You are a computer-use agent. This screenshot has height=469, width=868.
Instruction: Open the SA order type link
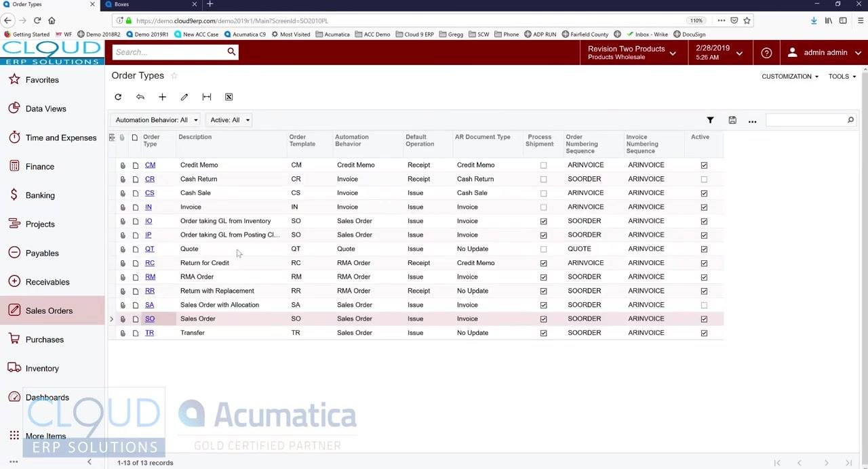tap(149, 305)
